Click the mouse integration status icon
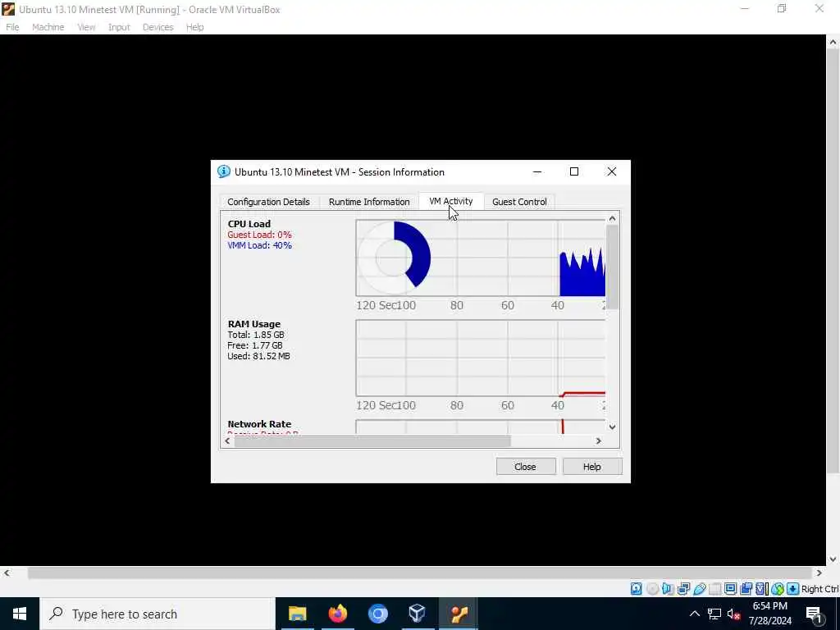This screenshot has height=630, width=840. click(778, 589)
